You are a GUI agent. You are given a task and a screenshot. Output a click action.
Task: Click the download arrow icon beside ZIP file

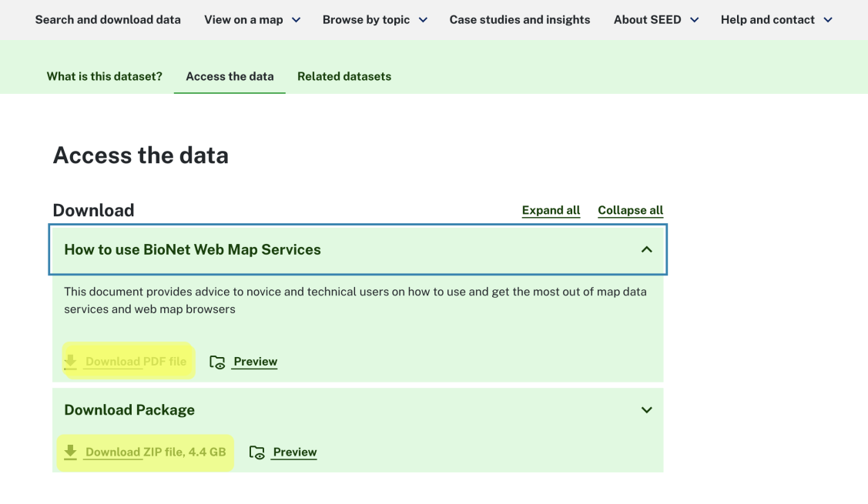pos(70,452)
